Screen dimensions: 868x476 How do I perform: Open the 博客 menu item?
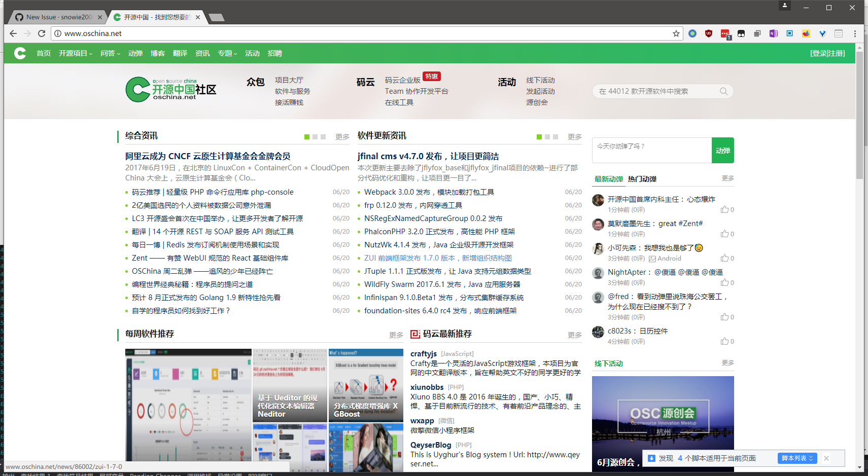coord(158,53)
